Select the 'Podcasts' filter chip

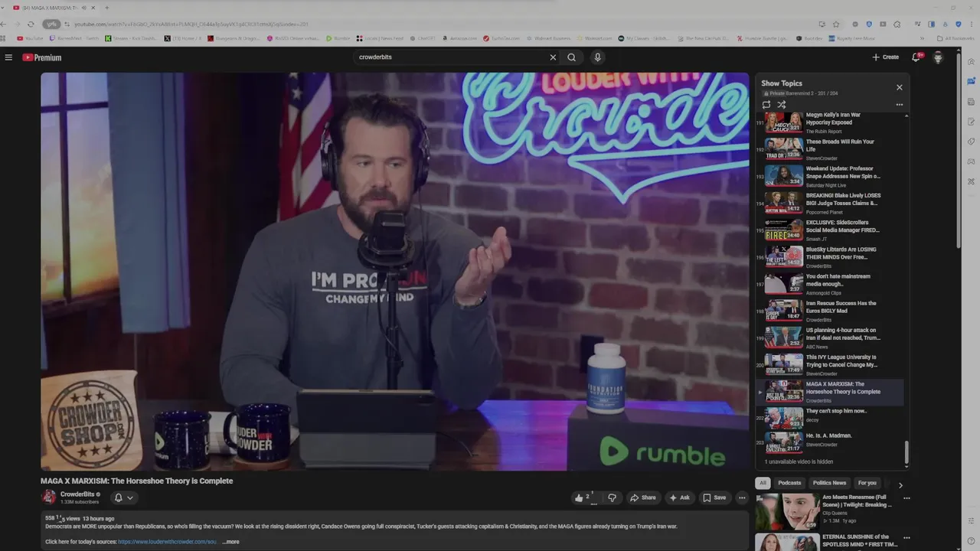[x=789, y=483]
